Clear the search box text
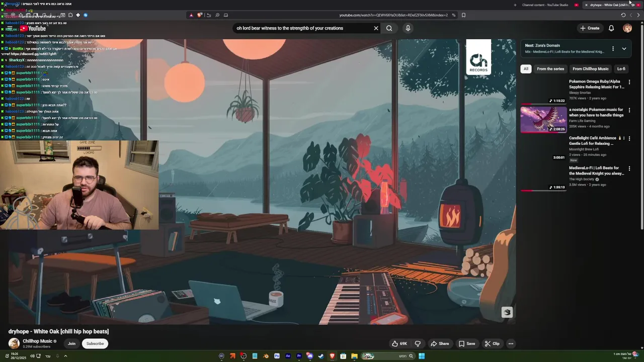This screenshot has height=362, width=644. coord(376,28)
